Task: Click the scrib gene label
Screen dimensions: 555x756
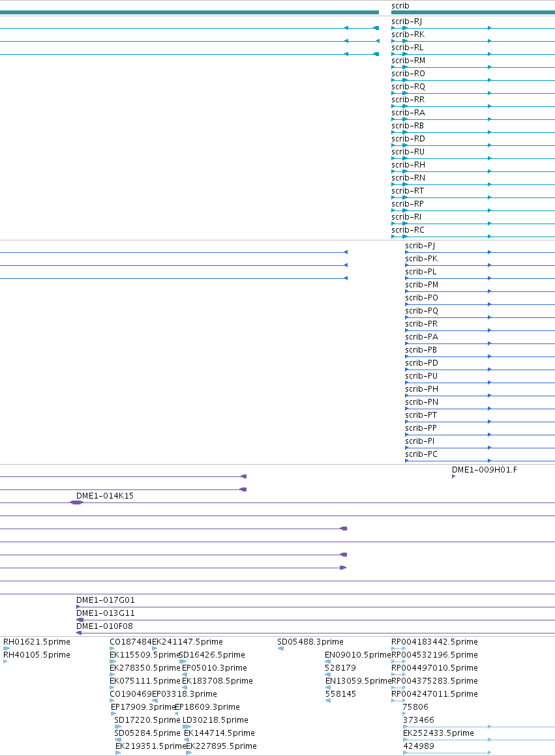Action: tap(400, 6)
